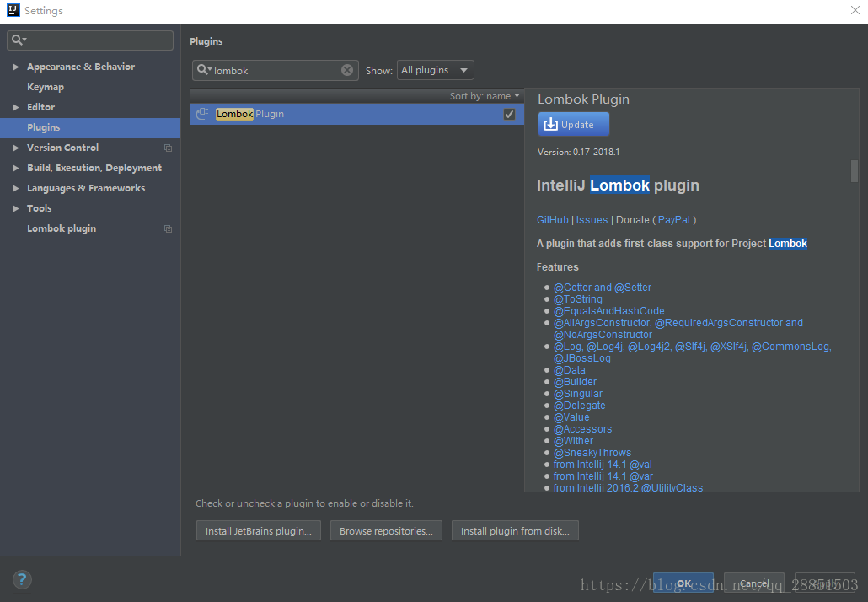The height and width of the screenshot is (602, 868).
Task: Expand Appearance & Behavior section
Action: (15, 67)
